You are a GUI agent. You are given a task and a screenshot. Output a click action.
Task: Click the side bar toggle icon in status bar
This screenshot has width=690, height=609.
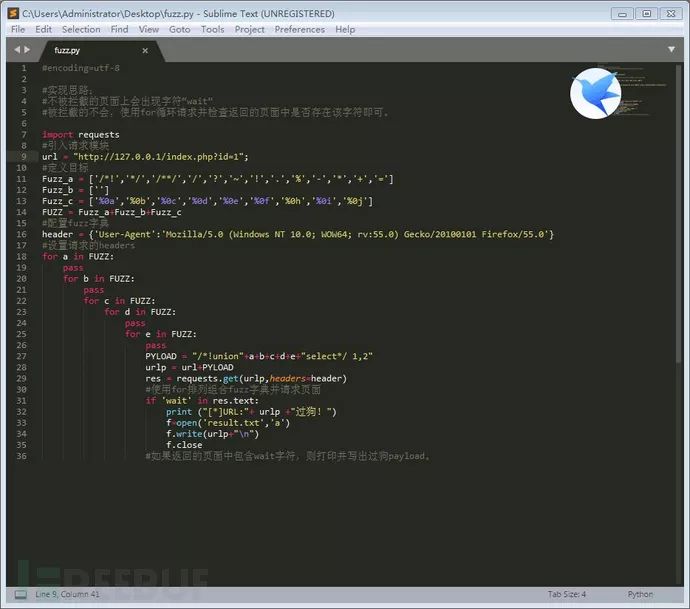(18, 594)
